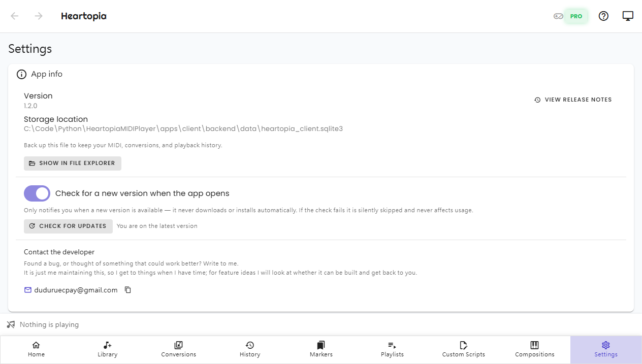Viewport: 642px width, 364px height.
Task: Go to the Compositions tab
Action: [535, 350]
